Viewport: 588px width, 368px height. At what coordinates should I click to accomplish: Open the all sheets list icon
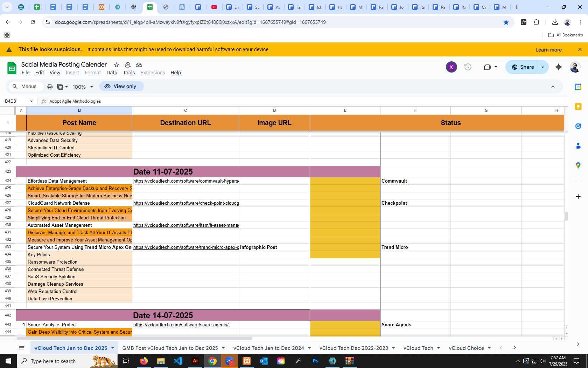(22, 348)
